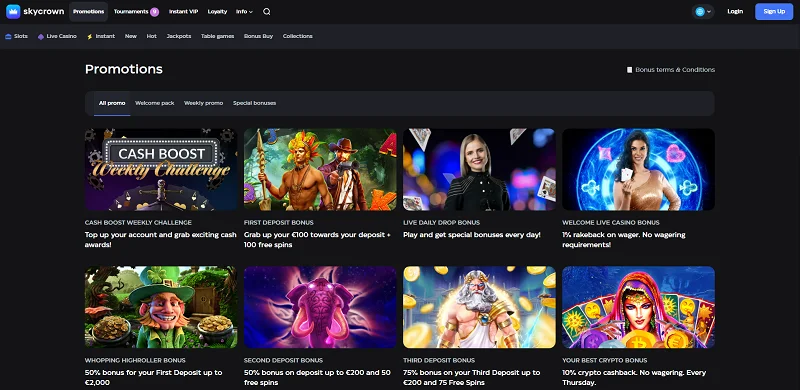Click the CASH BOOST WEEKLY CHALLENGE title
800x390 pixels.
(138, 223)
